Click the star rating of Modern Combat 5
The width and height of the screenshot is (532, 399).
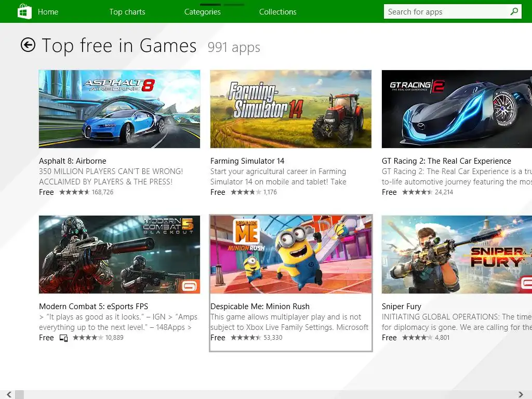tap(88, 338)
